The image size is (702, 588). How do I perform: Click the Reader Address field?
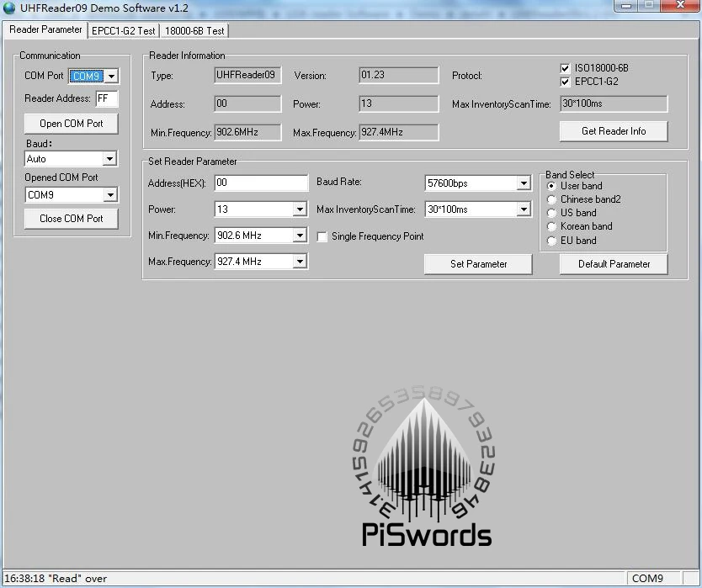pyautogui.click(x=107, y=98)
